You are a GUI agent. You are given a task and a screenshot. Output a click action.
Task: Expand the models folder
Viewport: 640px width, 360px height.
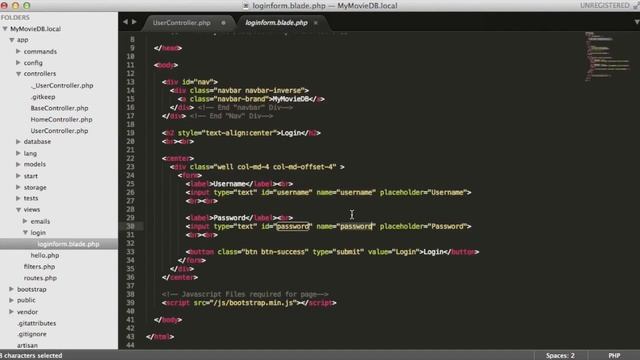click(x=18, y=164)
